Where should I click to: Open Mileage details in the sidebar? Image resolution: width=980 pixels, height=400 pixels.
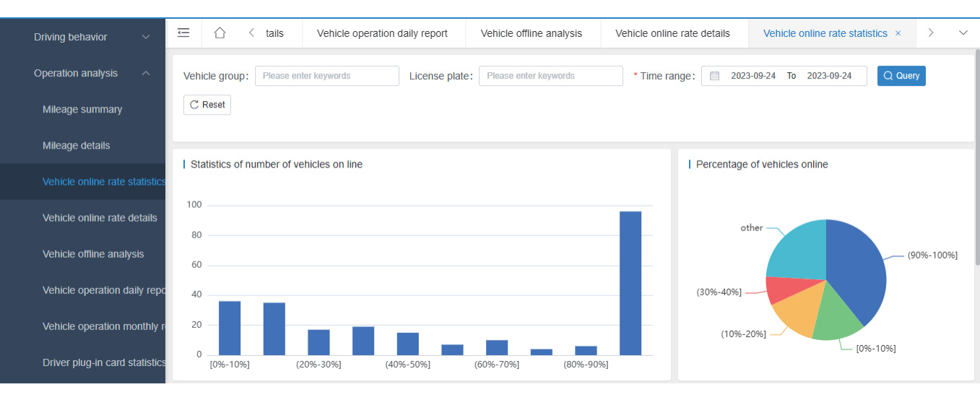(82, 145)
